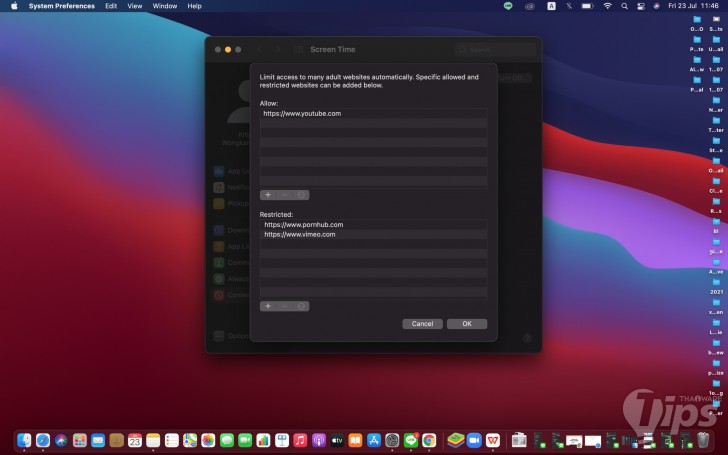Launch Safari from the Dock
Viewport: 728px width, 455px height.
[43, 440]
